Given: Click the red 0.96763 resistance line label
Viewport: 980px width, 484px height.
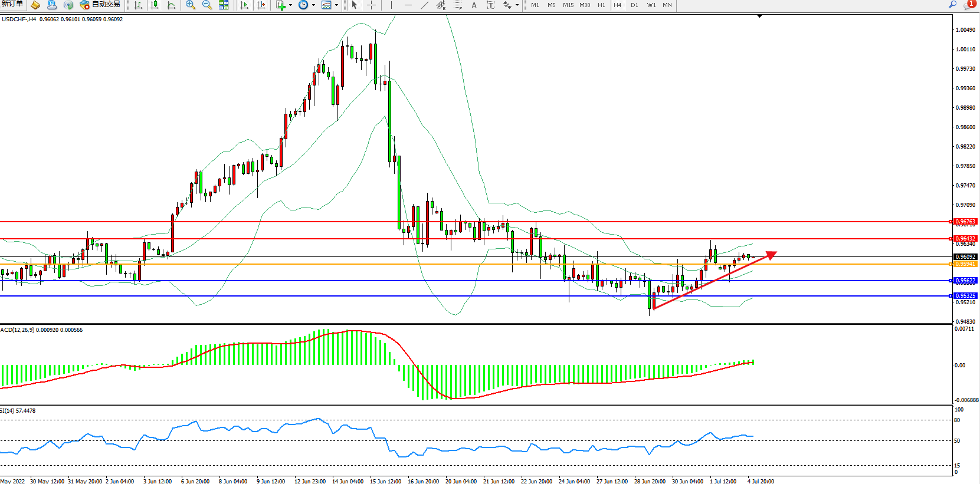Looking at the screenshot, I should (965, 222).
